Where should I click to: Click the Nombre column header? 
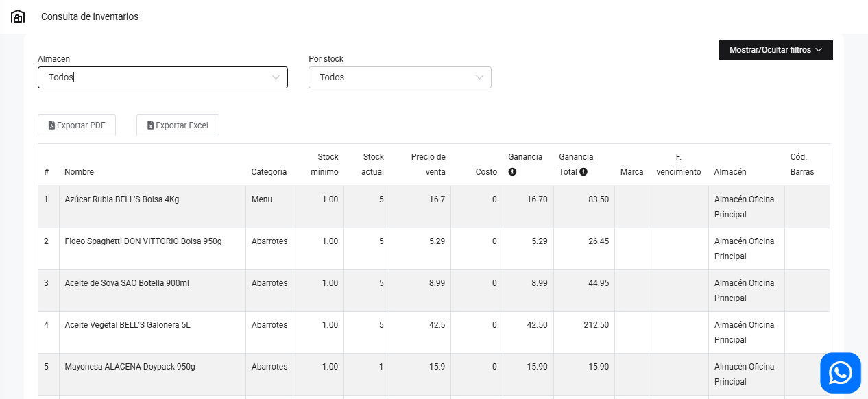pyautogui.click(x=79, y=172)
